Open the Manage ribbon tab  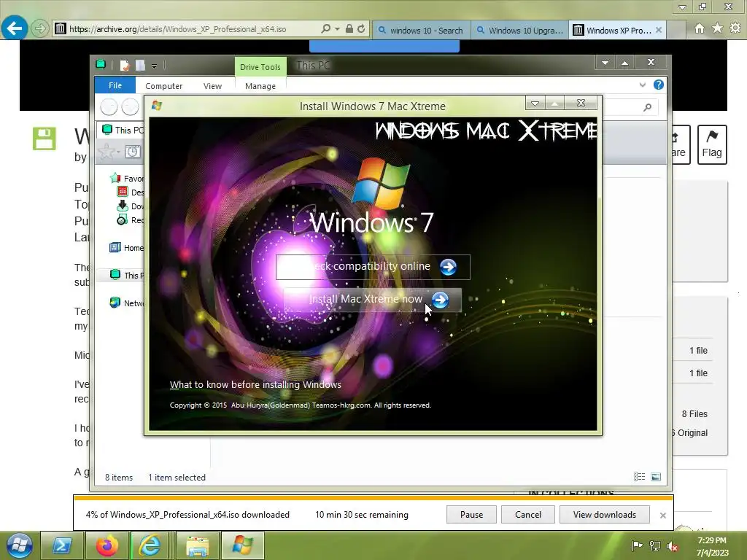[260, 86]
